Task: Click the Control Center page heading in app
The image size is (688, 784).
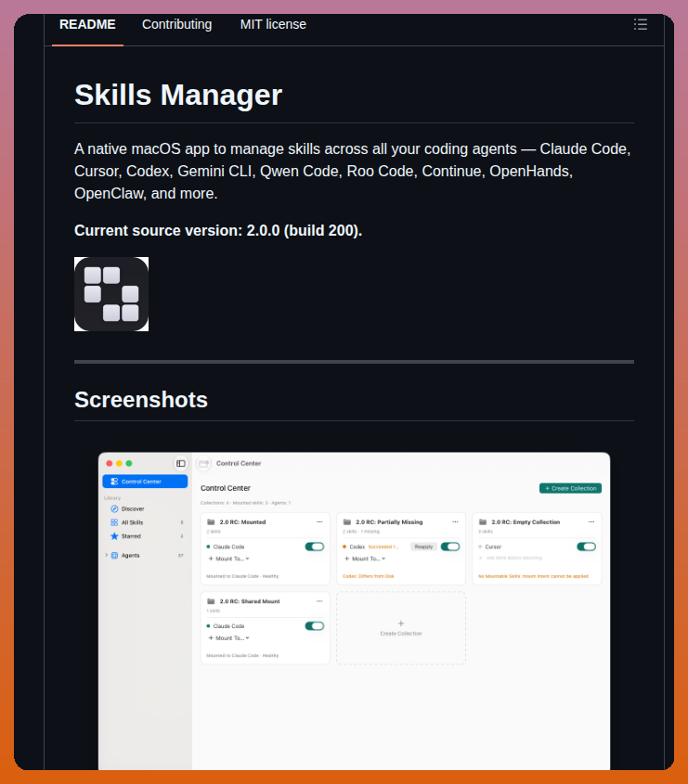Action: pyautogui.click(x=226, y=488)
